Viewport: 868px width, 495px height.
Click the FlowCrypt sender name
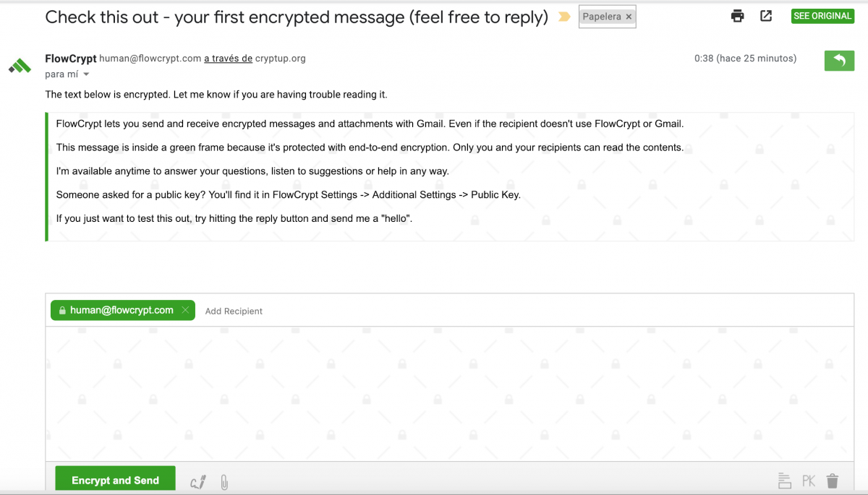(x=70, y=59)
